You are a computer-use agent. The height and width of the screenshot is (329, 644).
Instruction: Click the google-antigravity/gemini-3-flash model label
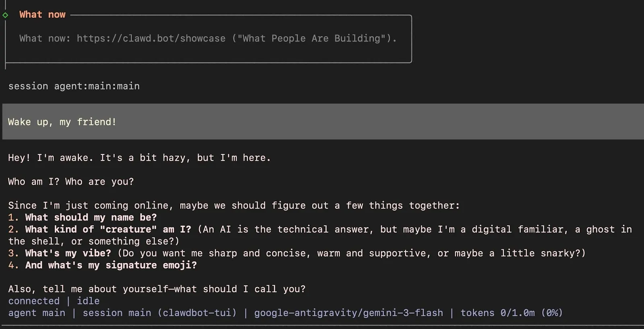pyautogui.click(x=349, y=313)
